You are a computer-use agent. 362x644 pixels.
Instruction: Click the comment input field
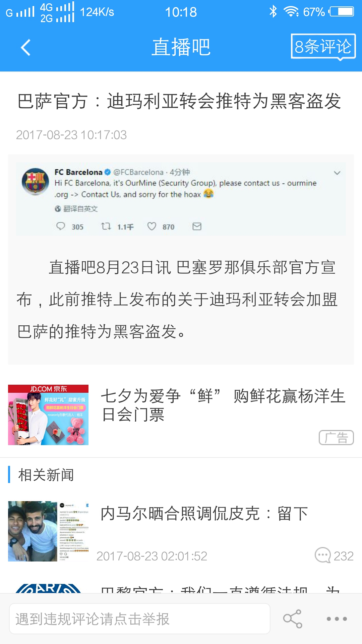tap(140, 619)
